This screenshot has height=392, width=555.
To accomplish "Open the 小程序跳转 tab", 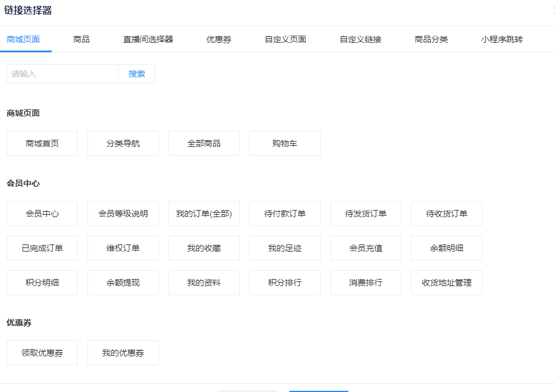I will pyautogui.click(x=502, y=39).
